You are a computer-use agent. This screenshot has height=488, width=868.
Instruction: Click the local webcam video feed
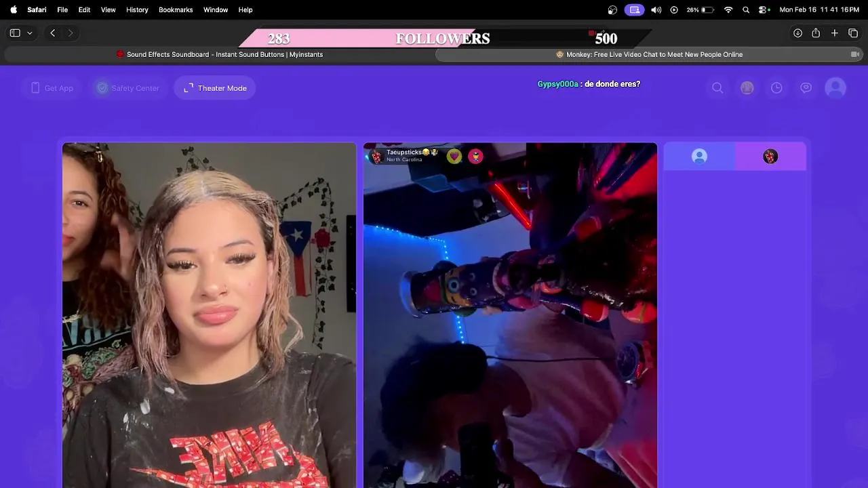pyautogui.click(x=210, y=315)
